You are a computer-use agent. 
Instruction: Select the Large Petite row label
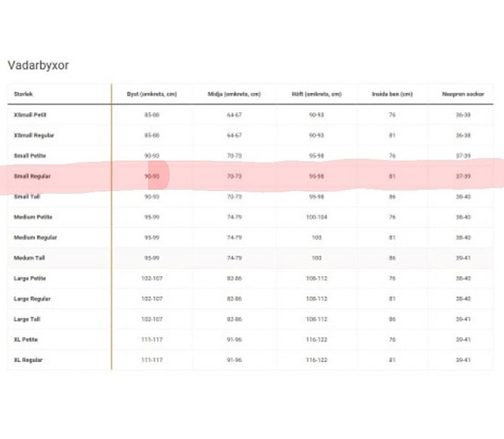click(30, 279)
